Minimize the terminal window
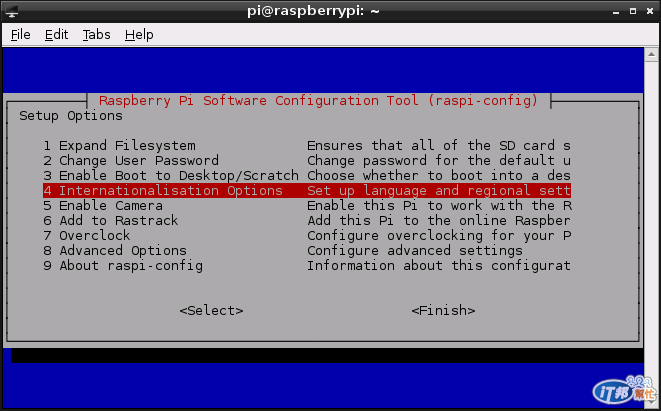Image resolution: width=661 pixels, height=411 pixels. point(616,11)
